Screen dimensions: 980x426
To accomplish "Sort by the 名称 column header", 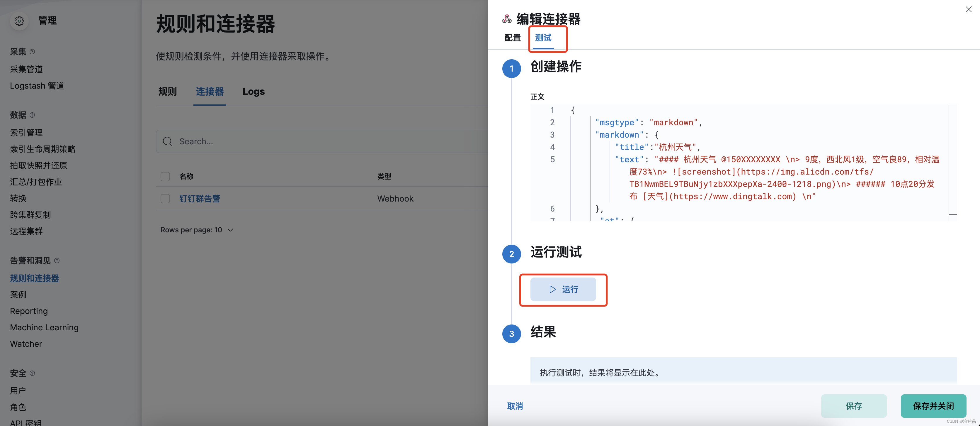I will tap(186, 177).
